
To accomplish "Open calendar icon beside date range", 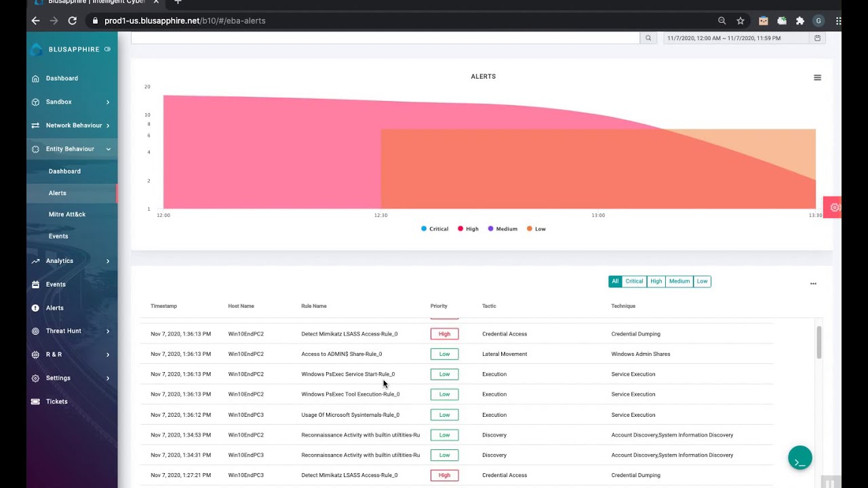I will click(x=818, y=39).
